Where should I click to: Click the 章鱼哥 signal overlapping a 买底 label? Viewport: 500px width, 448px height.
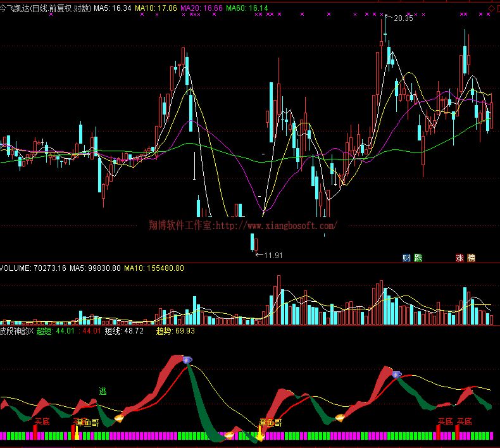click(87, 423)
